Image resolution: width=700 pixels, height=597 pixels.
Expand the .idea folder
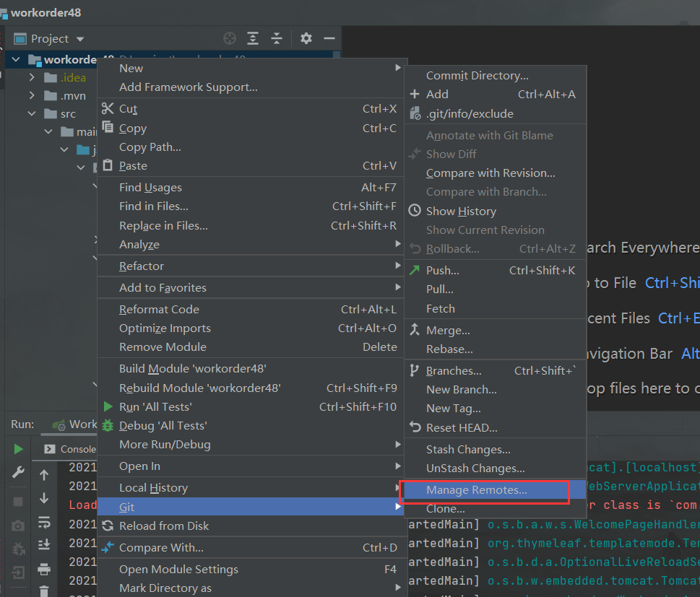[32, 77]
